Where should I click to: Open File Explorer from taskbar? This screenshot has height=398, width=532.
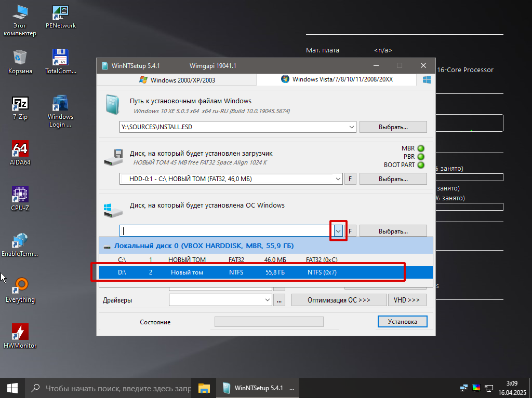(x=204, y=388)
